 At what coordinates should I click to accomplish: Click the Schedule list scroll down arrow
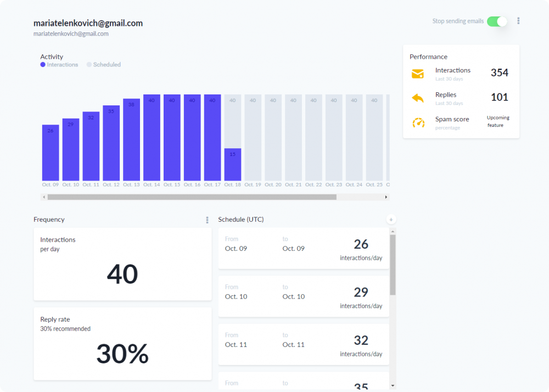point(393,386)
